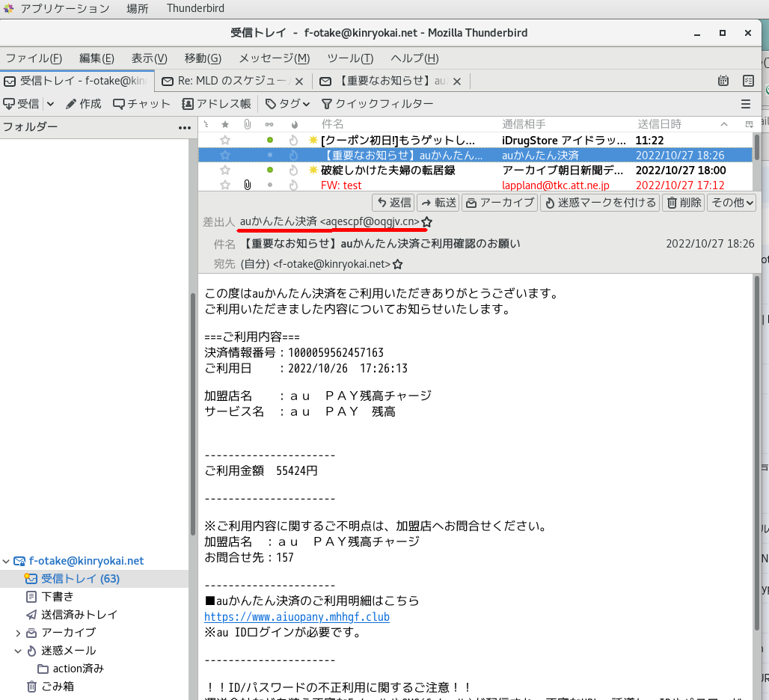Click 返信 reply button

click(393, 203)
